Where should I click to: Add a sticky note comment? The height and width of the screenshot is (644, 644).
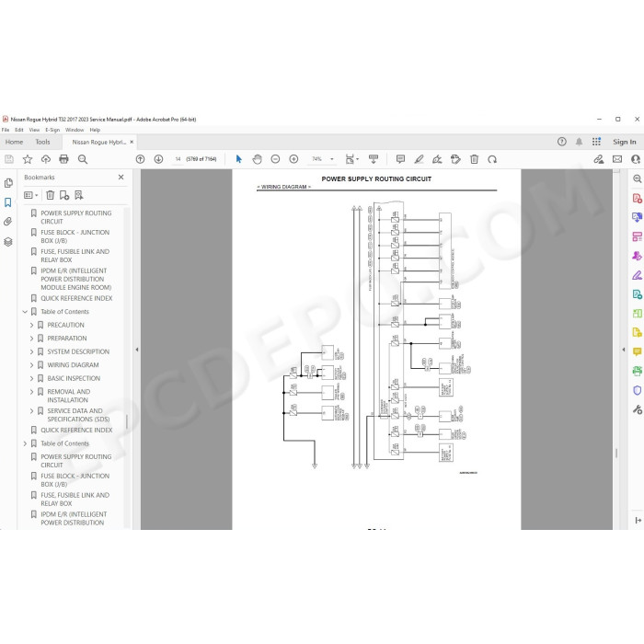click(400, 159)
